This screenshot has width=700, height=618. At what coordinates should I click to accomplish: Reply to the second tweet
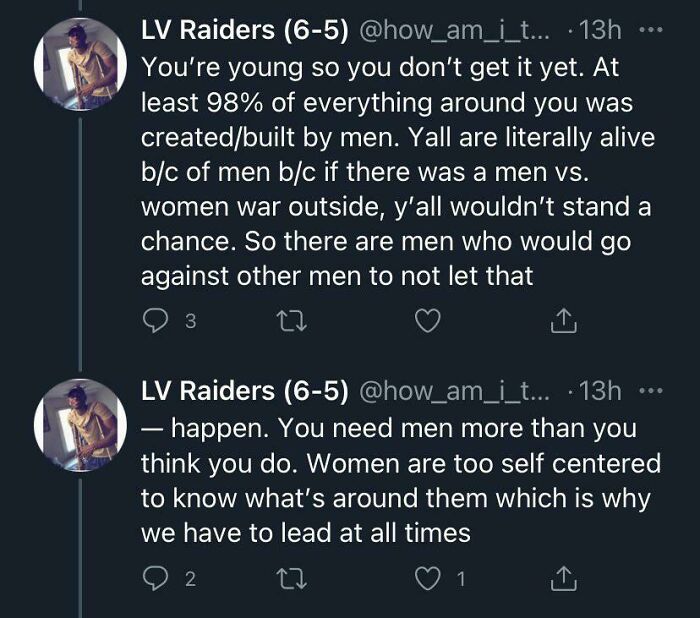(x=155, y=580)
